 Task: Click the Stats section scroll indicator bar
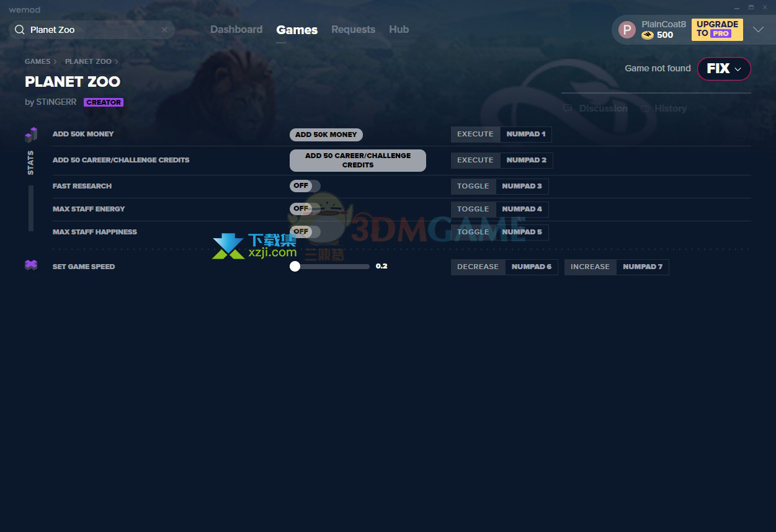click(x=31, y=208)
